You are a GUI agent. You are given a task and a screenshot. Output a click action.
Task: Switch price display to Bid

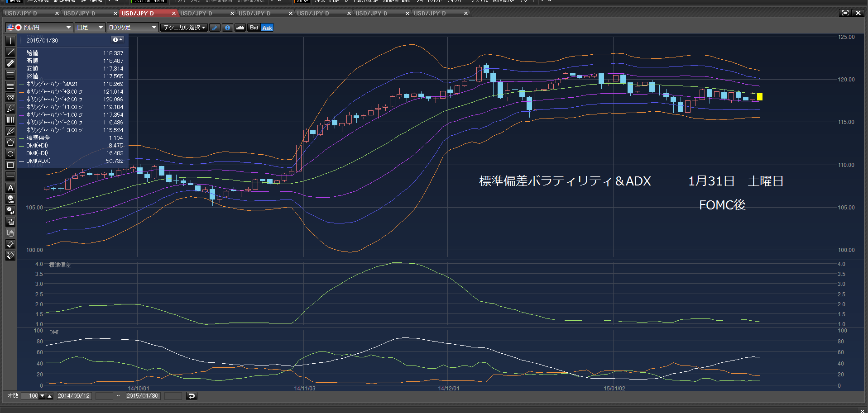(254, 28)
